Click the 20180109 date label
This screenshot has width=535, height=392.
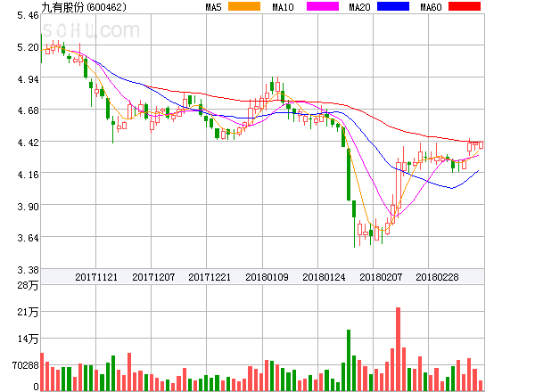coord(267,277)
